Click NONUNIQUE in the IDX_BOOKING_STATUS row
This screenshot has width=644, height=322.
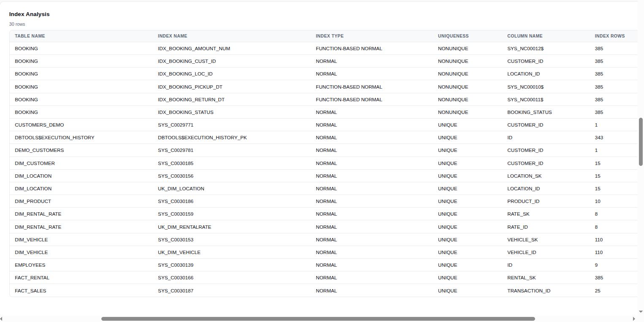tap(453, 112)
